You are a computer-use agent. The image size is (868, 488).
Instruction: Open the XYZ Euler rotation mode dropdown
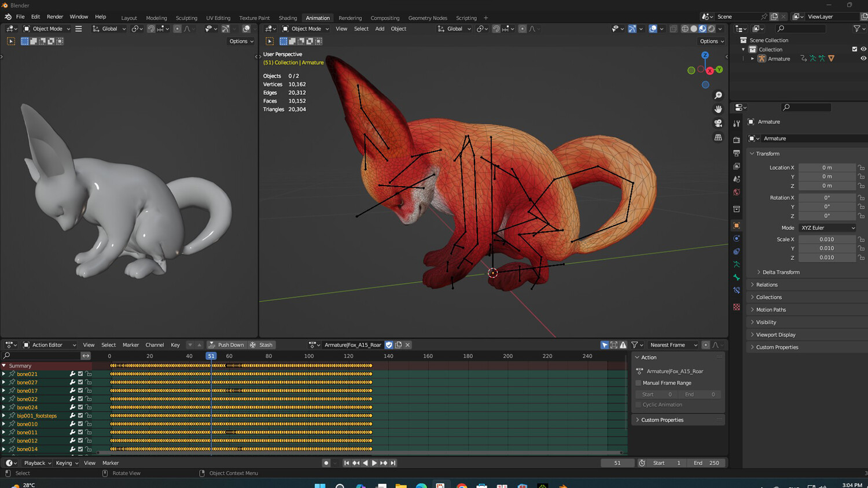tap(827, 228)
